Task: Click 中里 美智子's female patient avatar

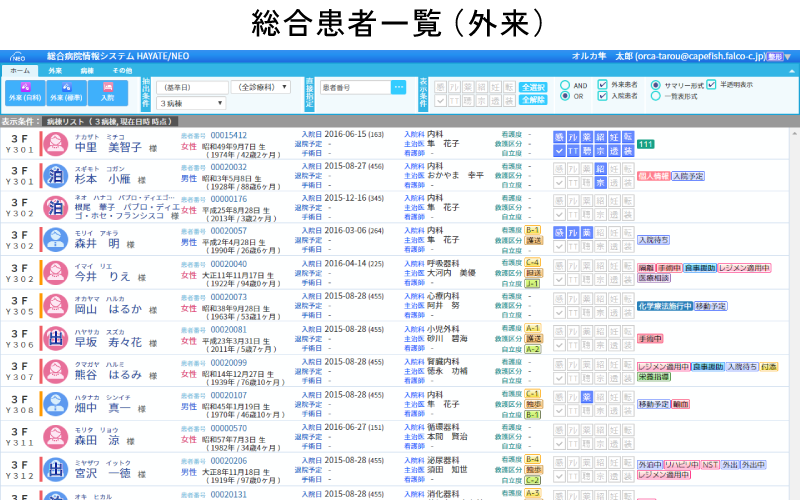Action: 54,142
